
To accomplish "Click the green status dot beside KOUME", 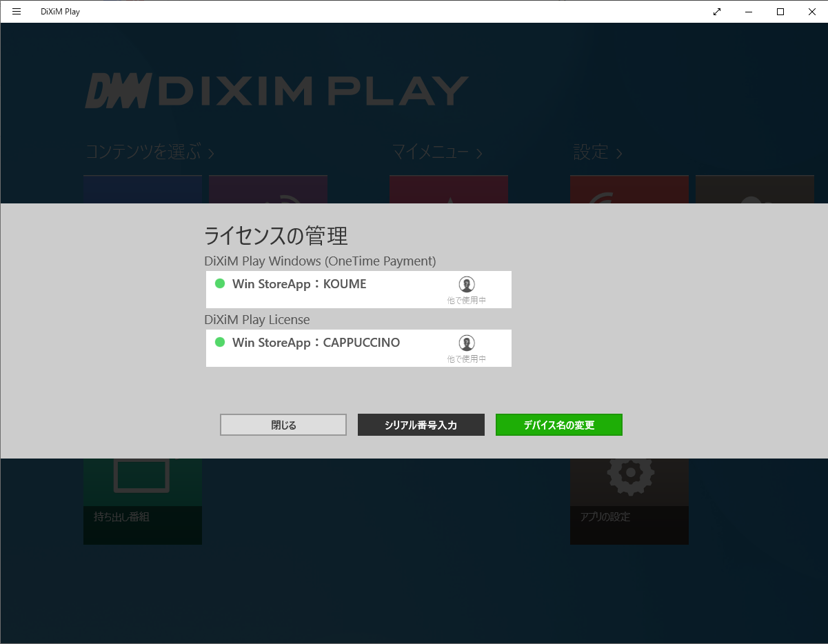I will 220,283.
